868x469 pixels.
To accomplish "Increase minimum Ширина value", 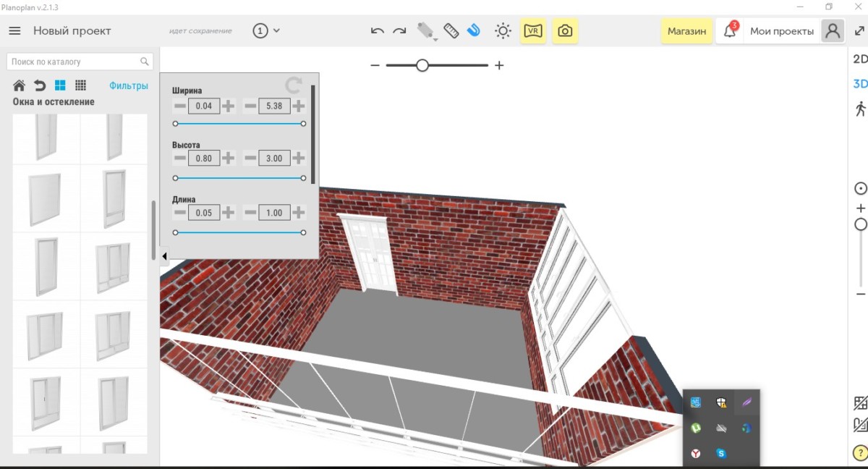I will point(228,106).
